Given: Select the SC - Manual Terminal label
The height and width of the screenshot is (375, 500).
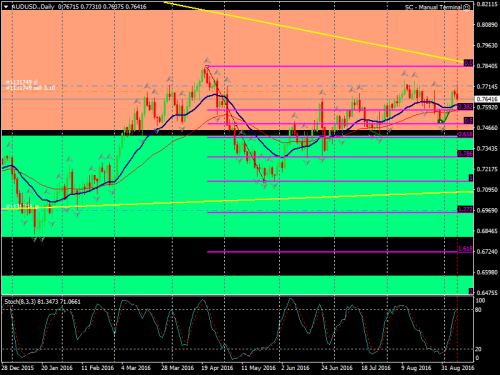Looking at the screenshot, I should tap(434, 7).
